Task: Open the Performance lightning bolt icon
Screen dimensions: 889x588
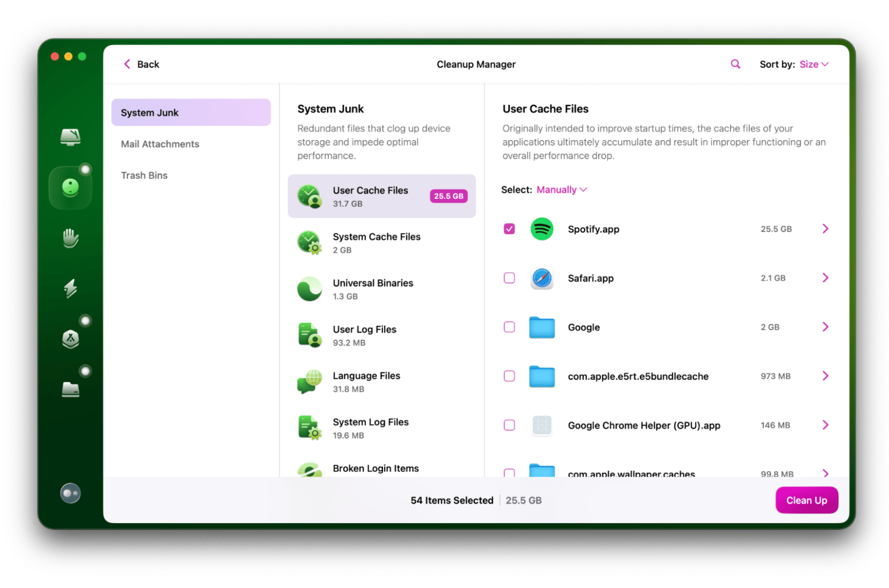Action: 70,288
